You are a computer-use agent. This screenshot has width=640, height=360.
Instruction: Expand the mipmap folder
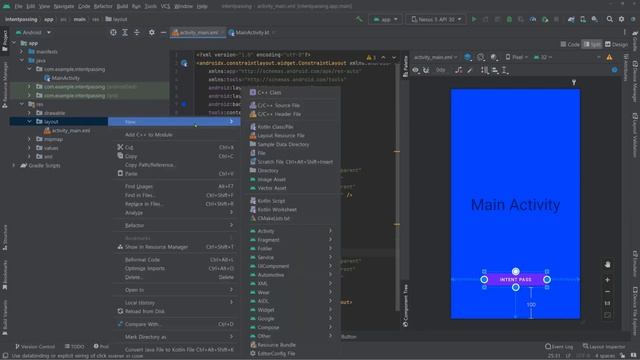29,139
